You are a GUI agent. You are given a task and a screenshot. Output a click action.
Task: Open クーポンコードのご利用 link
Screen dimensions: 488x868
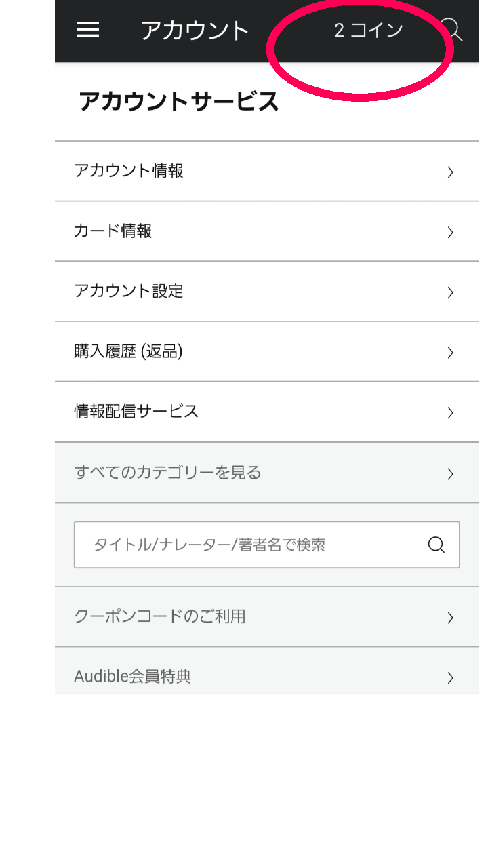coord(160,616)
